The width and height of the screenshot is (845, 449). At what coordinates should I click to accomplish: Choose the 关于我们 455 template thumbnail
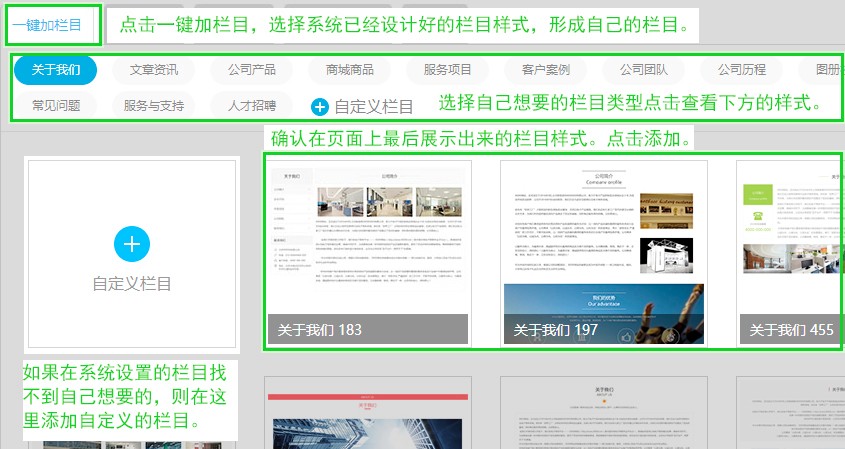coord(790,250)
